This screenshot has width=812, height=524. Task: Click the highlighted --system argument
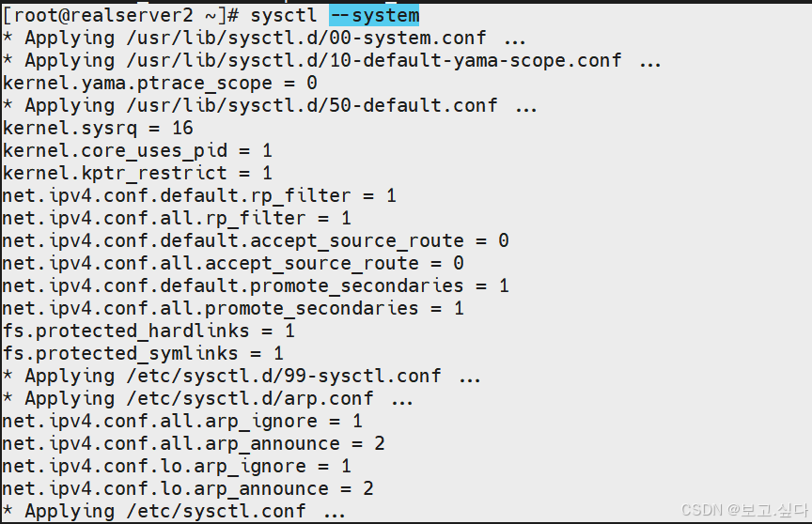374,15
